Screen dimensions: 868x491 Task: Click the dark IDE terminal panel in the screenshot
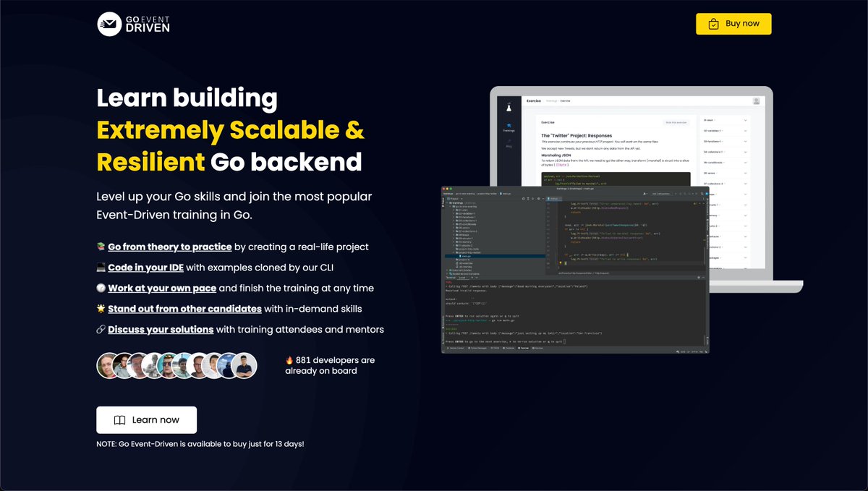tap(575, 312)
